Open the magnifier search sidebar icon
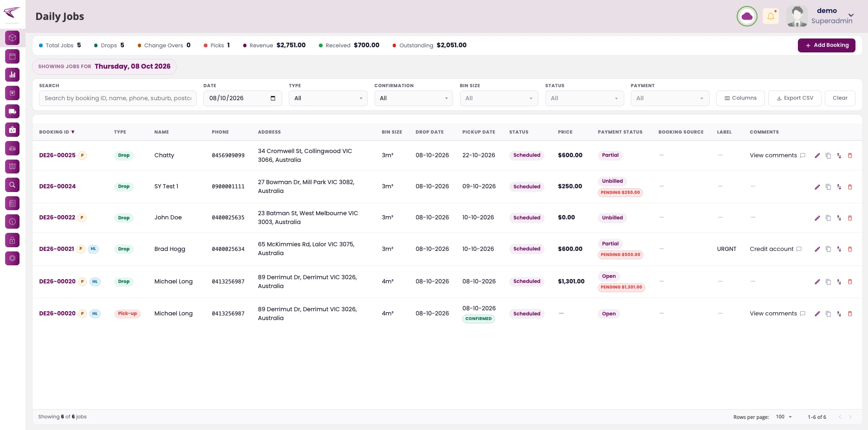 13,185
